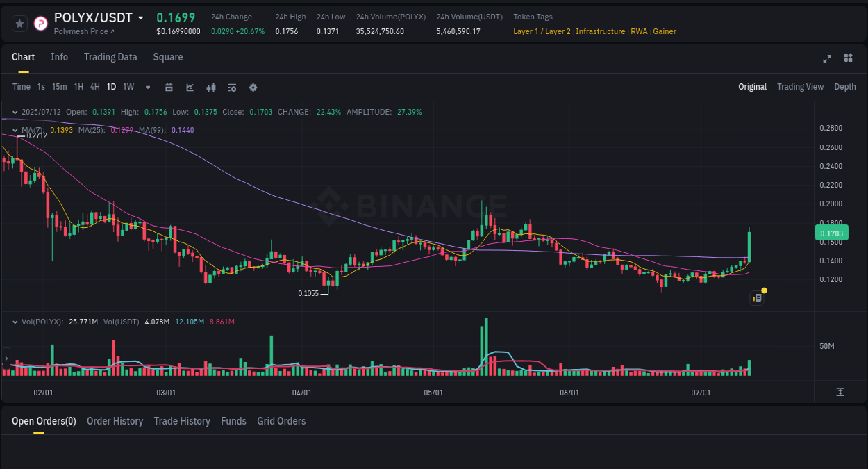
Task: Open the chart style candlestick icon
Action: pos(210,87)
